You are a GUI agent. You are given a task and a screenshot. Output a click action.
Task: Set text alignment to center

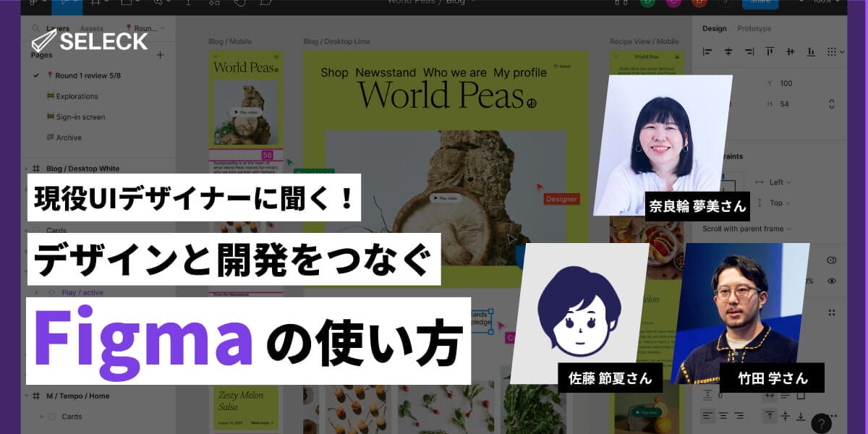pyautogui.click(x=723, y=416)
